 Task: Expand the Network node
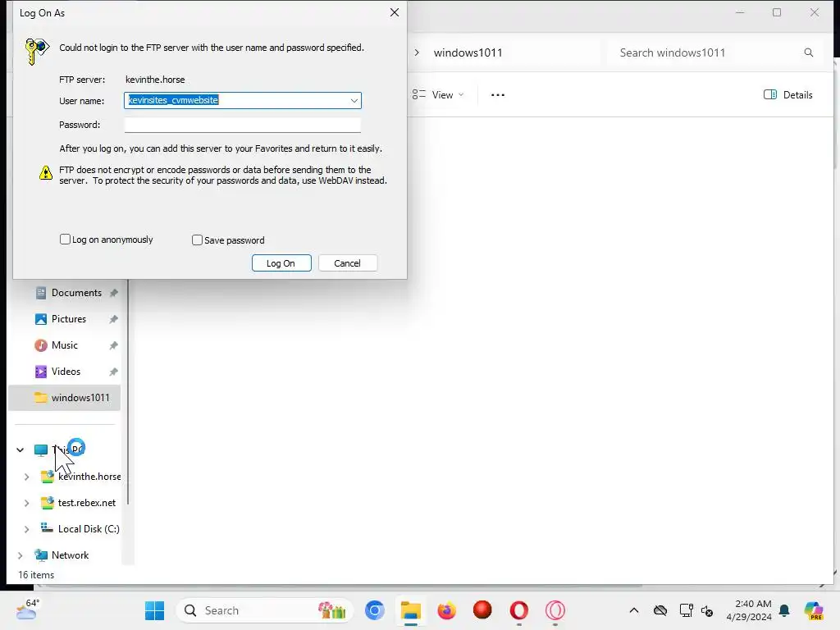(21, 555)
